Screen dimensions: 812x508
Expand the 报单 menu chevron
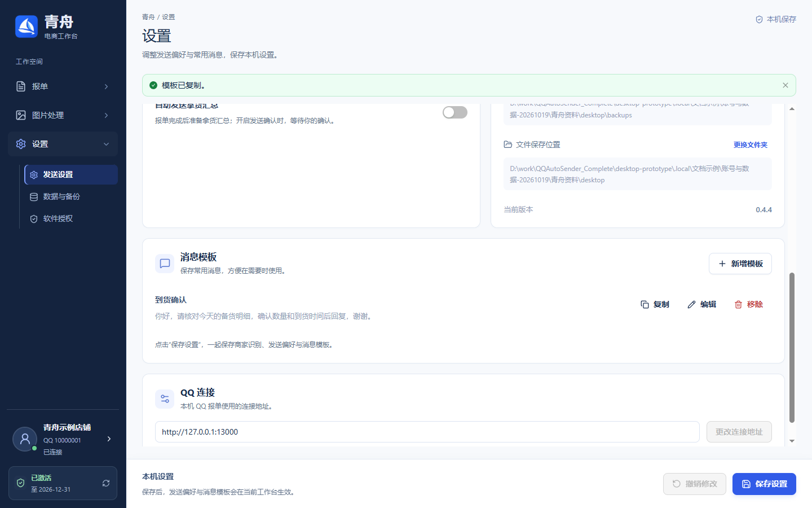(106, 86)
